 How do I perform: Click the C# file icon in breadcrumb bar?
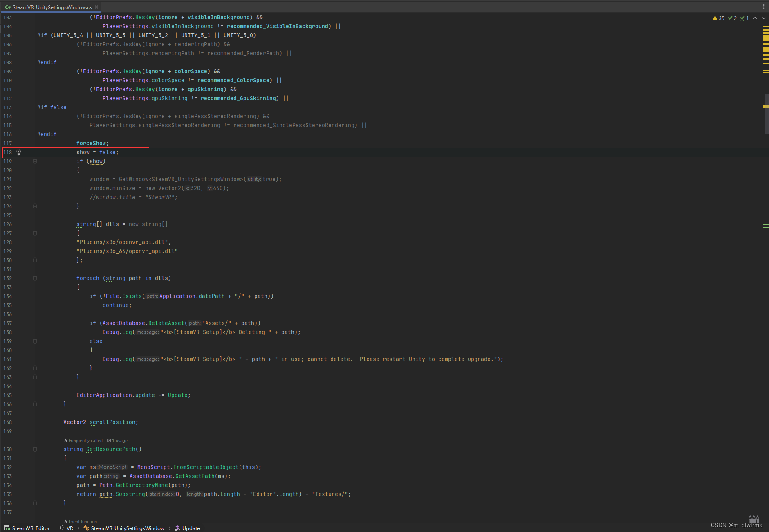[7, 528]
